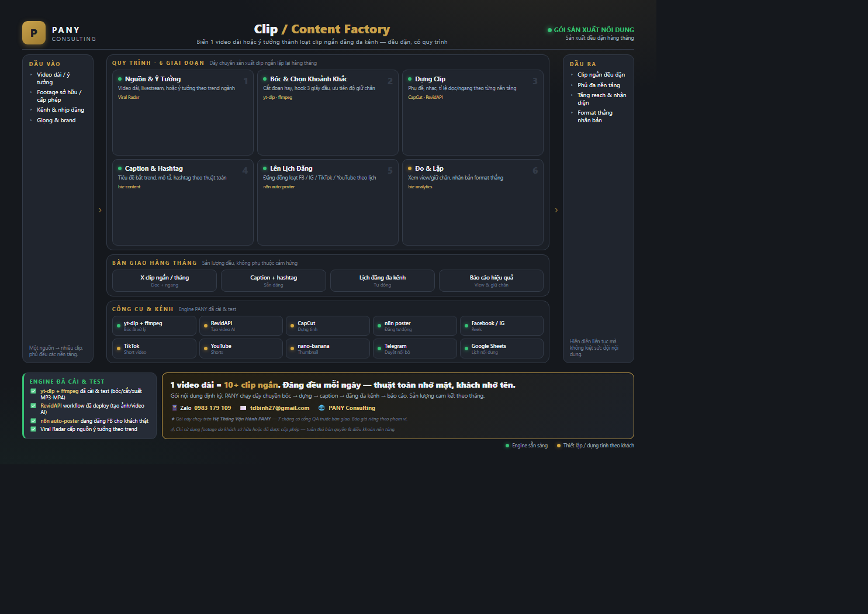
Task: Click the chevron between ĐẦU VÀO and QUY TRÌNH
Action: click(x=100, y=210)
